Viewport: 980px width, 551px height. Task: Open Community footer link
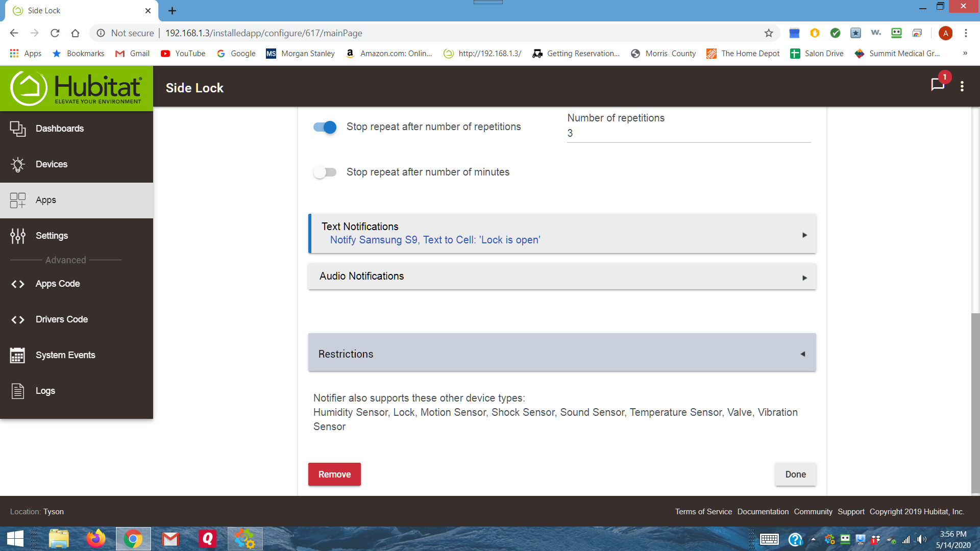tap(813, 512)
